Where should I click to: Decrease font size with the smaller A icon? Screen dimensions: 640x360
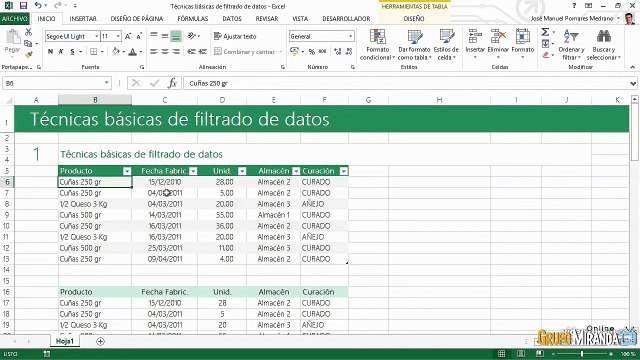pos(139,36)
